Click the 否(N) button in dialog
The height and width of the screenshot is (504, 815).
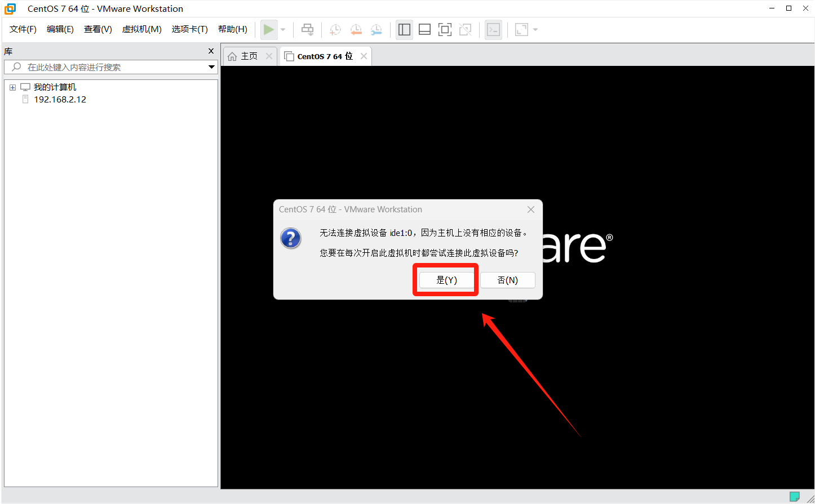(507, 280)
